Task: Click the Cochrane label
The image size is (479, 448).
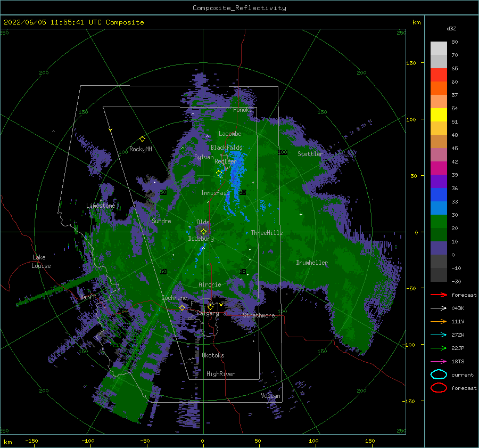Action: (174, 298)
